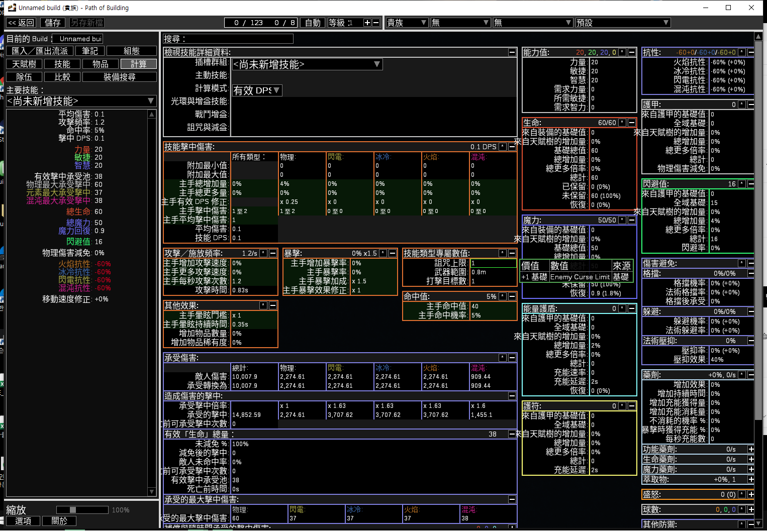Select the 計算 tab

139,64
